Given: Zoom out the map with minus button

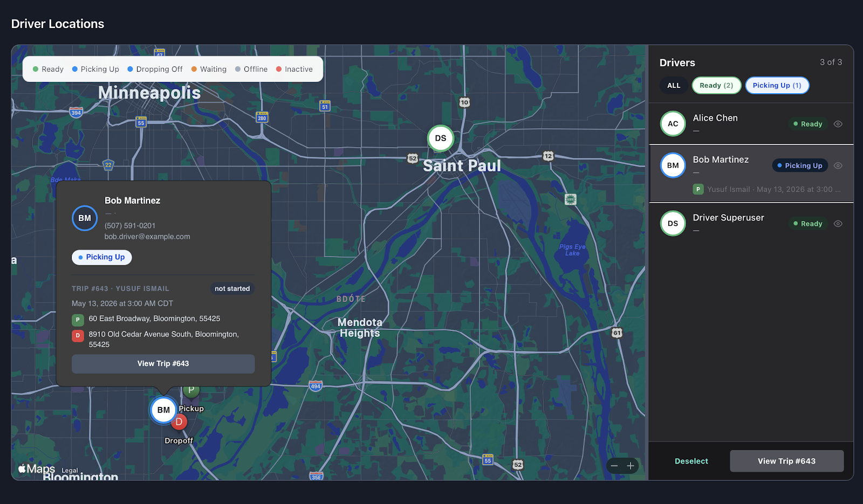Looking at the screenshot, I should click(614, 466).
